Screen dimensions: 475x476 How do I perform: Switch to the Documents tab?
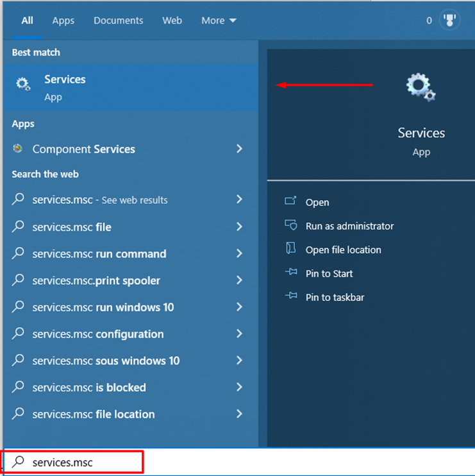118,21
